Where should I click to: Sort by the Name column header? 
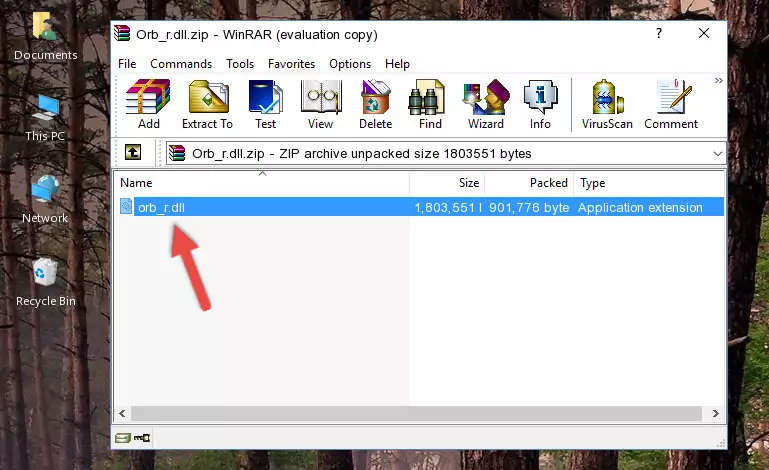262,183
